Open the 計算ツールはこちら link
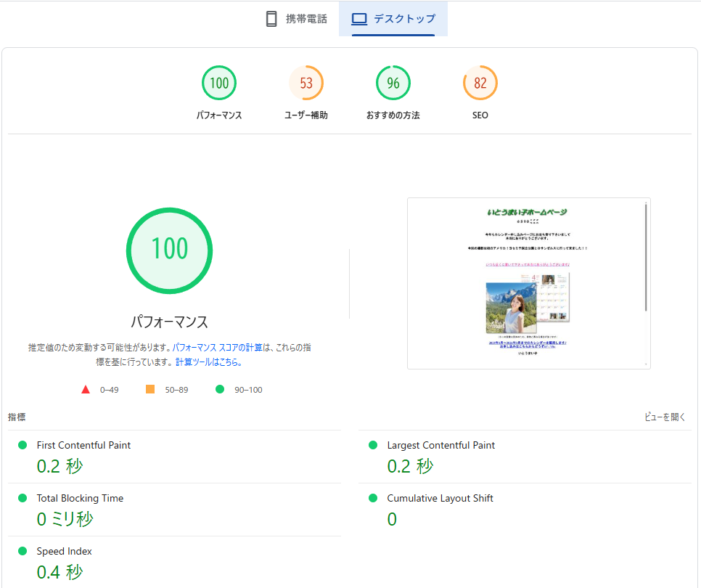701x588 pixels. pyautogui.click(x=208, y=362)
